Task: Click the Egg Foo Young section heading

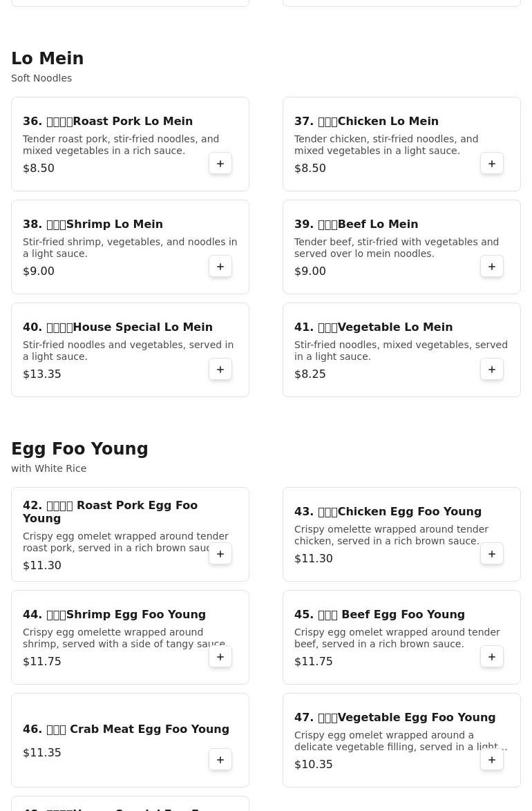Action: click(x=79, y=448)
